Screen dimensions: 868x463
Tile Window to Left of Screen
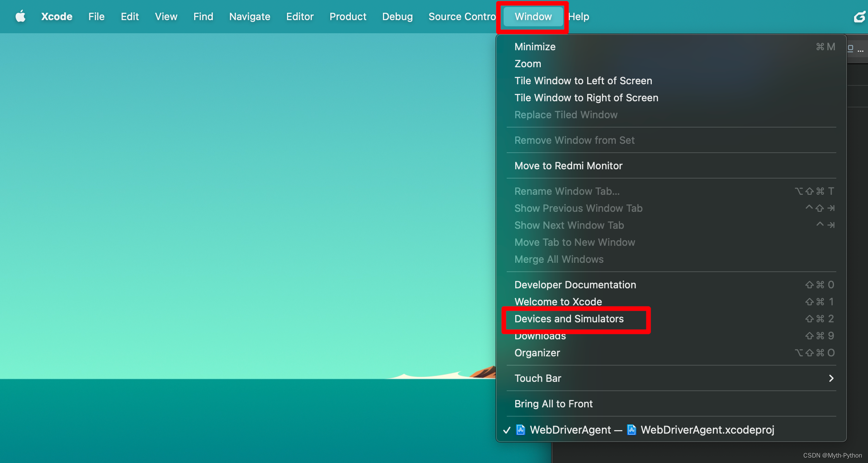click(583, 81)
